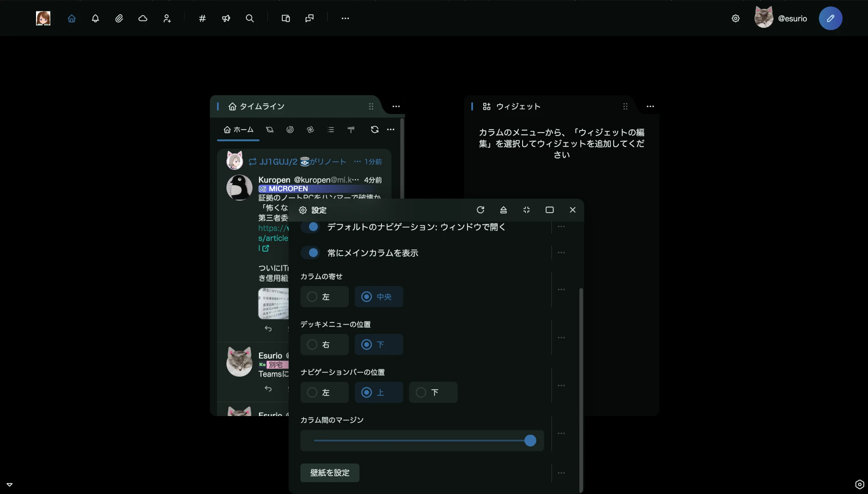Image resolution: width=868 pixels, height=494 pixels.
Task: Reload timeline using the refresh icon
Action: tap(374, 129)
